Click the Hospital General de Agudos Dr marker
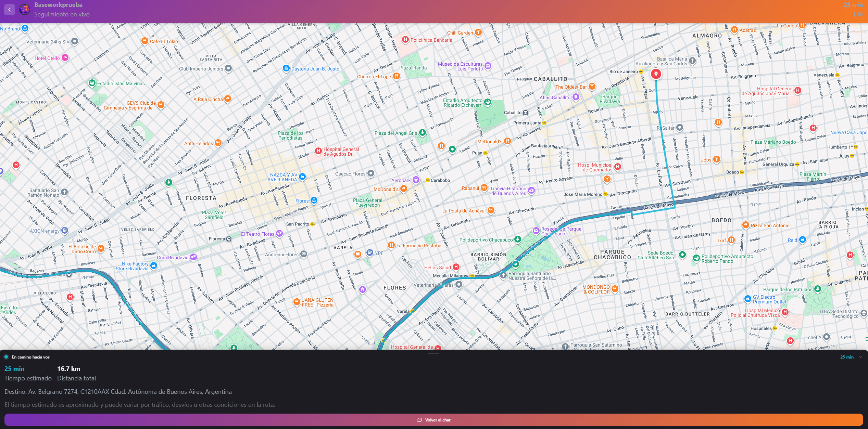The width and height of the screenshot is (868, 429). 318,151
